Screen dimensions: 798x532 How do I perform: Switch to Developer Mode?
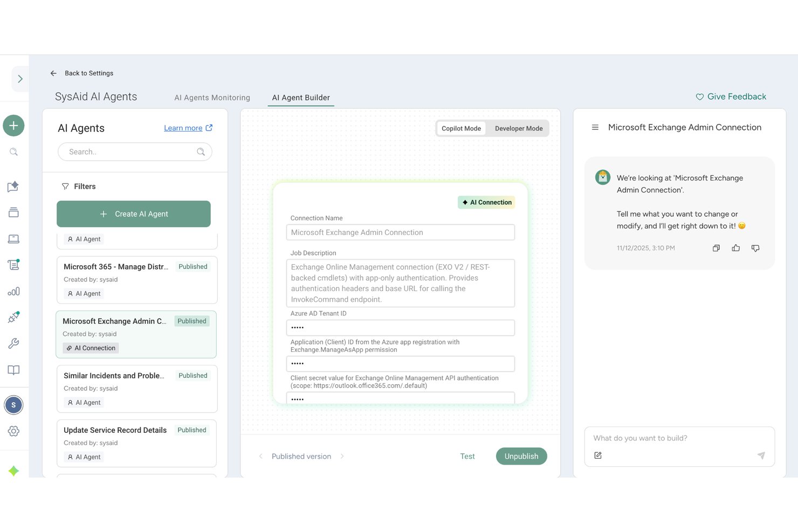pyautogui.click(x=519, y=128)
